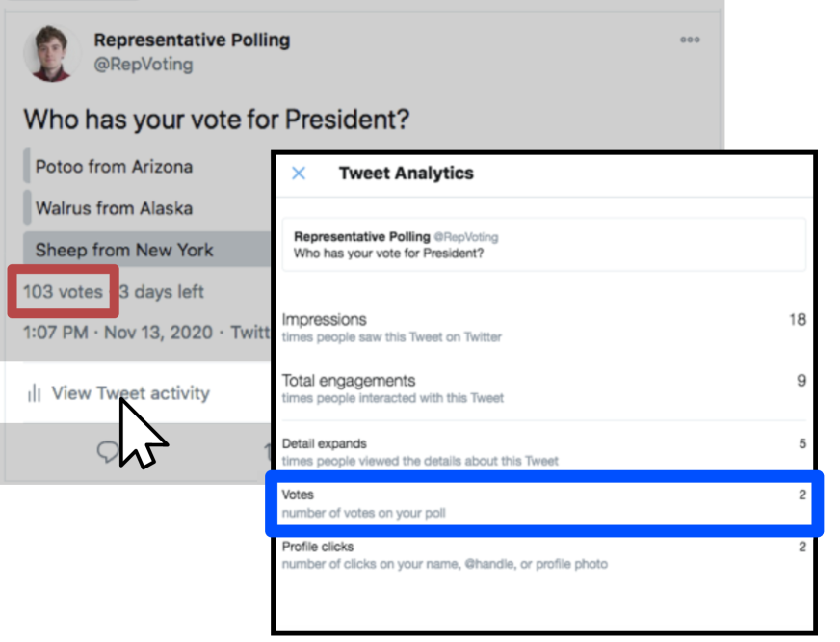Click the View Tweet activity bar chart icon

(x=35, y=393)
